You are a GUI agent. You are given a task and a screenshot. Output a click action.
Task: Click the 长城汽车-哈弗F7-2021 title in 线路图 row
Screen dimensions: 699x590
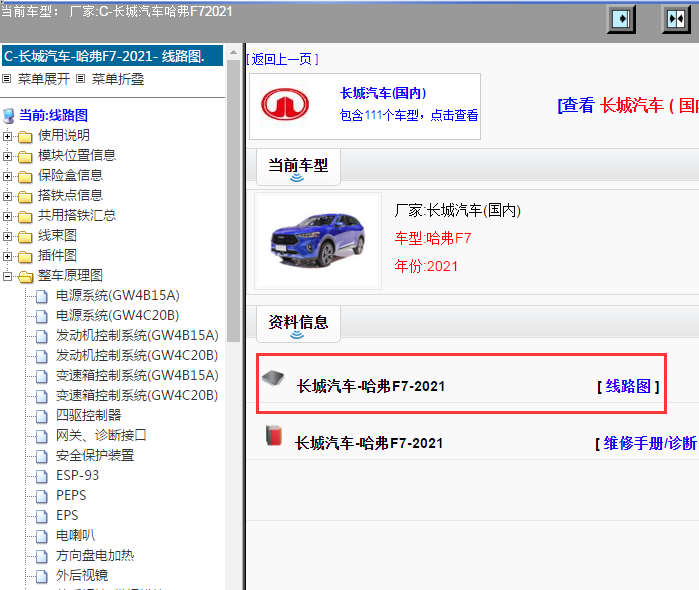(x=371, y=386)
